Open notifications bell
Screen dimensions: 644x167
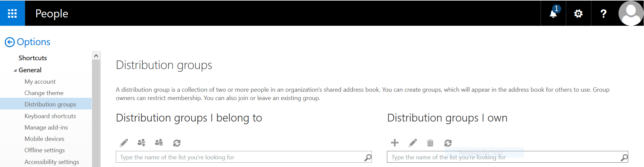(x=553, y=13)
